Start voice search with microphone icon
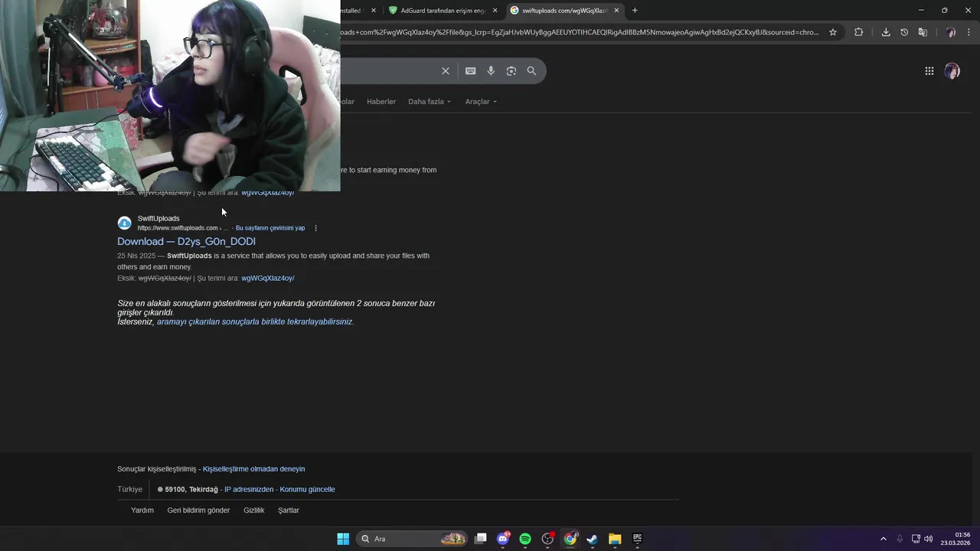This screenshot has height=551, width=980. (491, 70)
